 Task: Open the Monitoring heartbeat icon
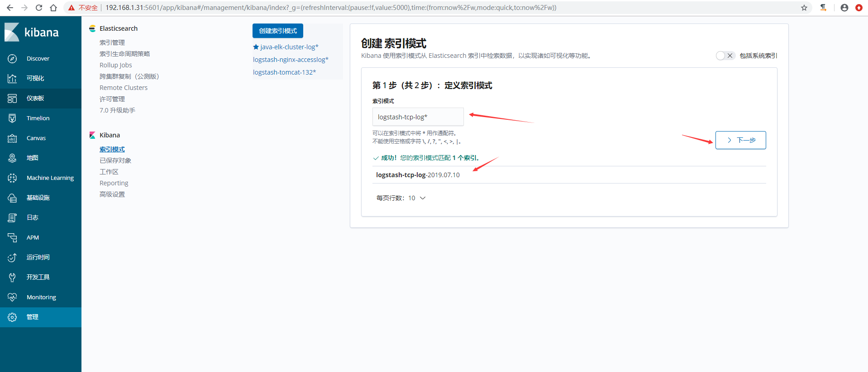tap(12, 297)
